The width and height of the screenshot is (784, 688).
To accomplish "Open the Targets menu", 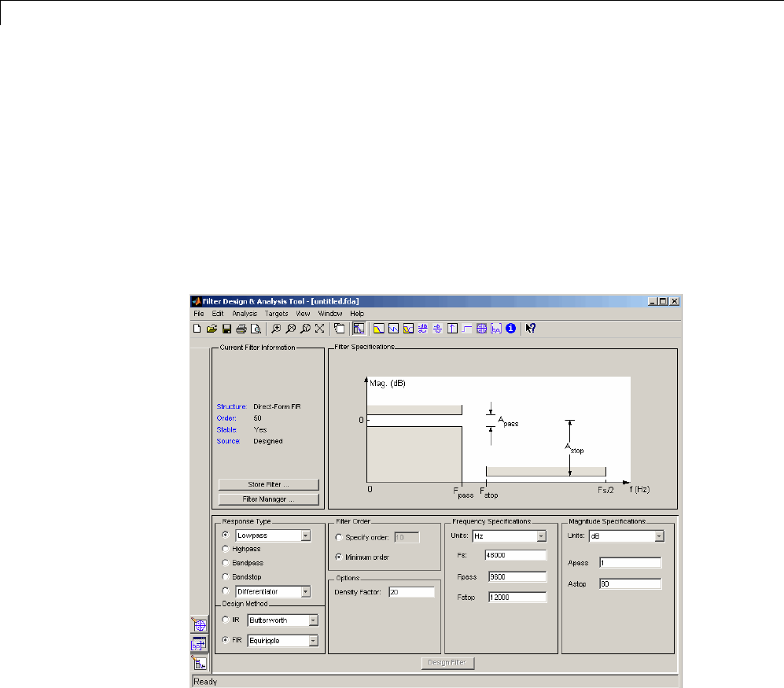I will click(277, 314).
